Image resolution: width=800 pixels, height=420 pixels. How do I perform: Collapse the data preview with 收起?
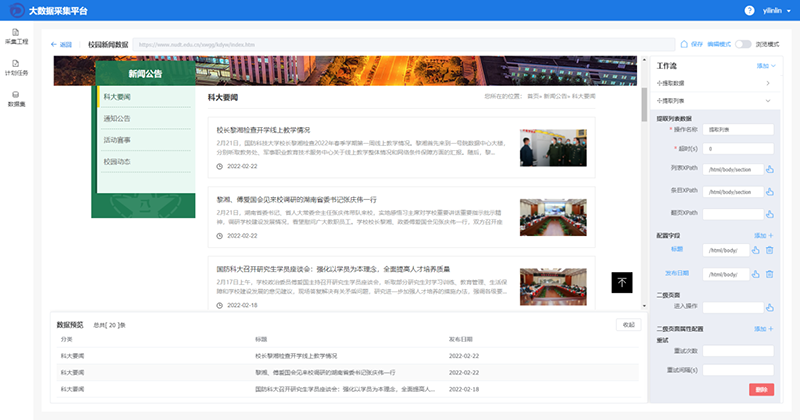tap(629, 325)
